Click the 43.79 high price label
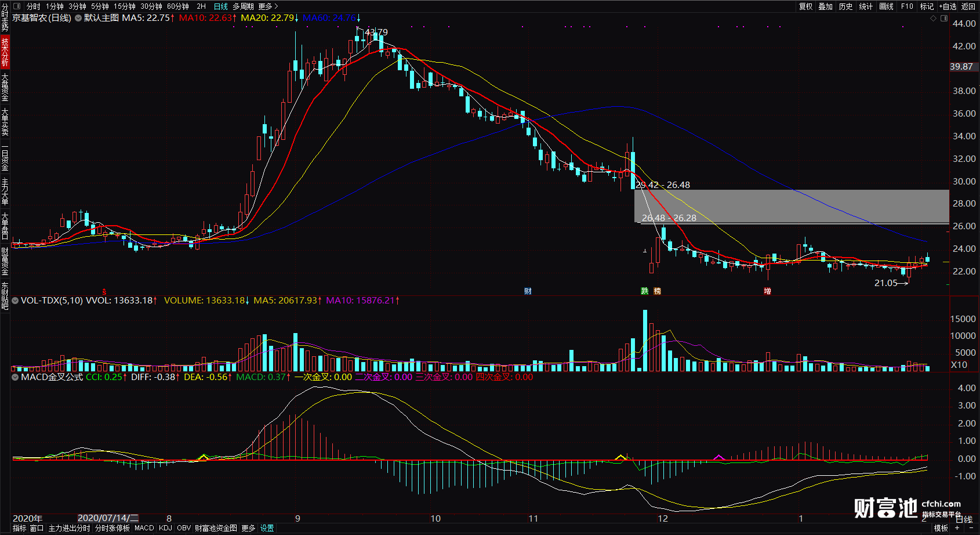 click(376, 32)
